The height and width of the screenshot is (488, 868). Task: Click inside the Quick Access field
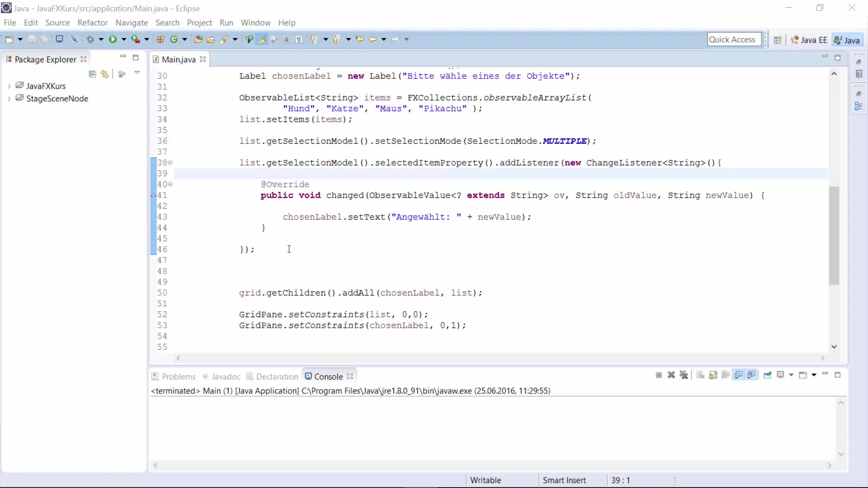point(734,40)
